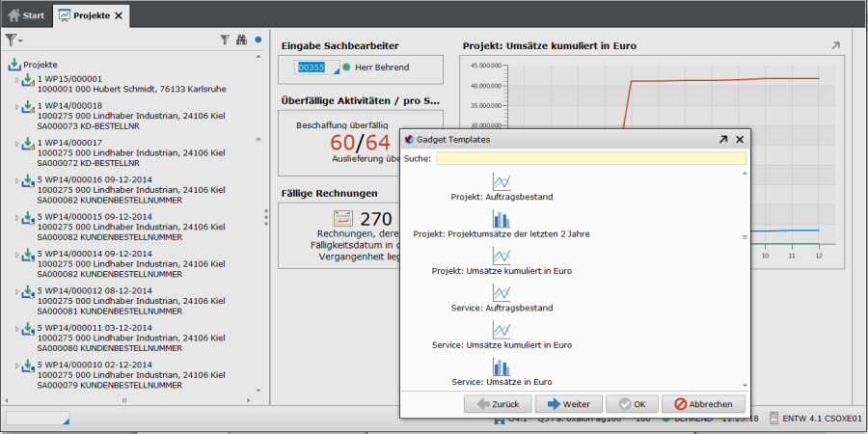
Task: Expand project 1 WP15/000001
Action: [x=16, y=81]
